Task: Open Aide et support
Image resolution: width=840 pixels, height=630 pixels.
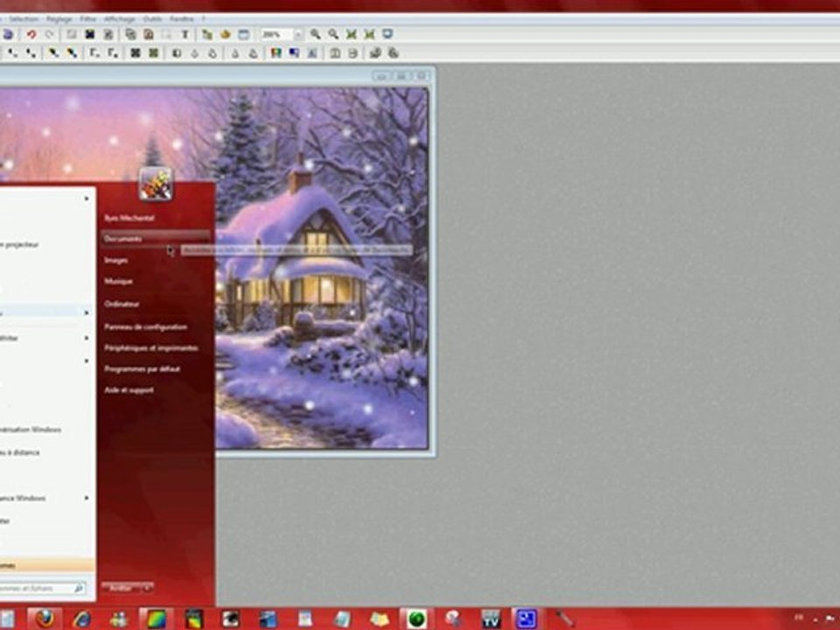Action: tap(129, 390)
